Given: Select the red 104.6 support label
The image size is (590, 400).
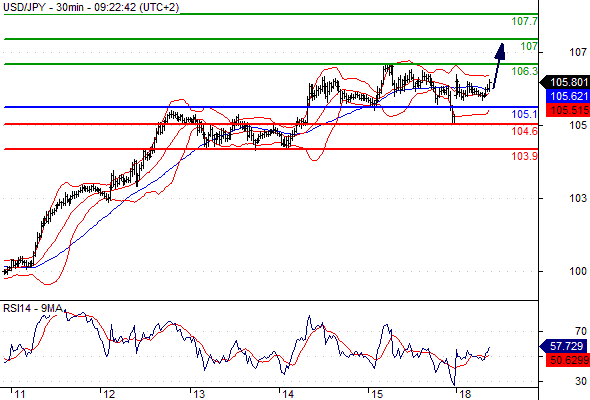Looking at the screenshot, I should (x=525, y=131).
